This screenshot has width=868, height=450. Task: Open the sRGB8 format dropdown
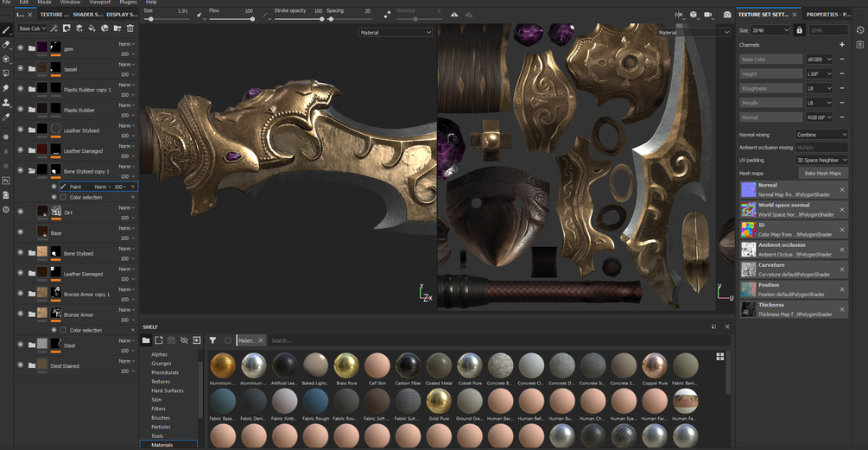(820, 60)
